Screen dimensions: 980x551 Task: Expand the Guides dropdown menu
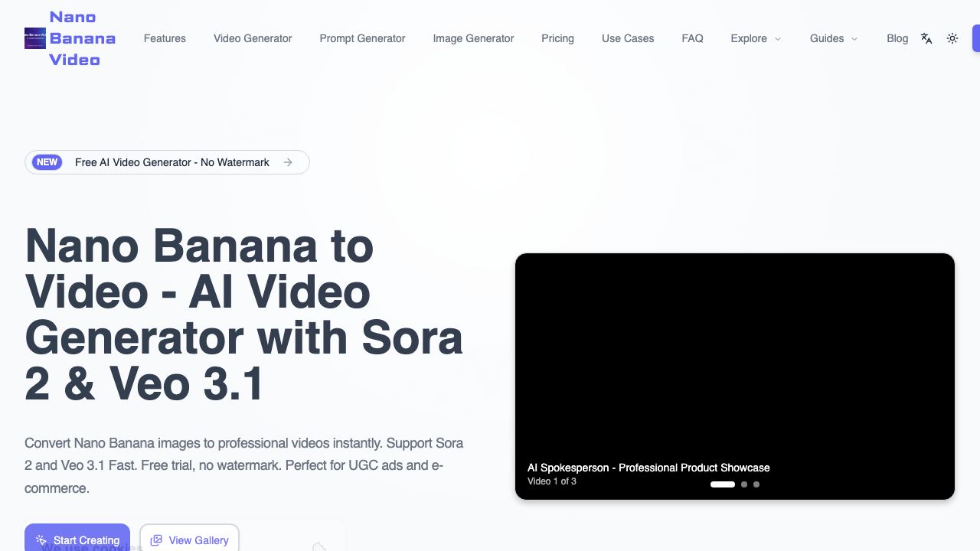[834, 38]
